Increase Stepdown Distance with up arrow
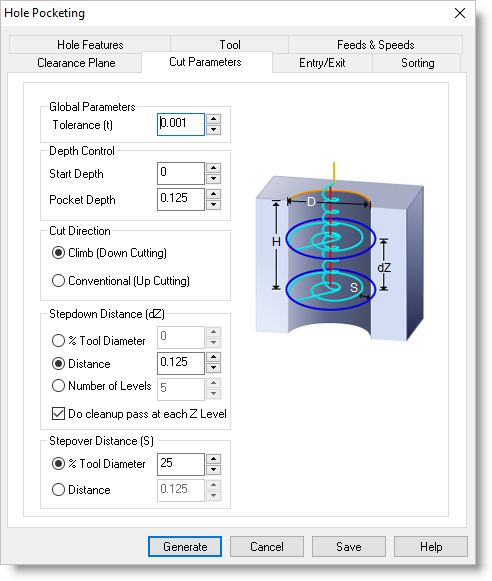The width and height of the screenshot is (492, 581). 213,358
